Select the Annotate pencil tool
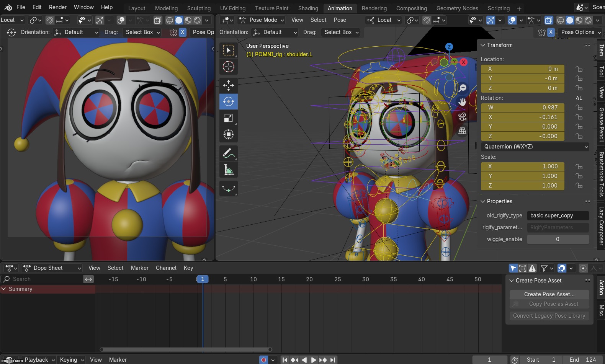605x364 pixels. pyautogui.click(x=228, y=153)
